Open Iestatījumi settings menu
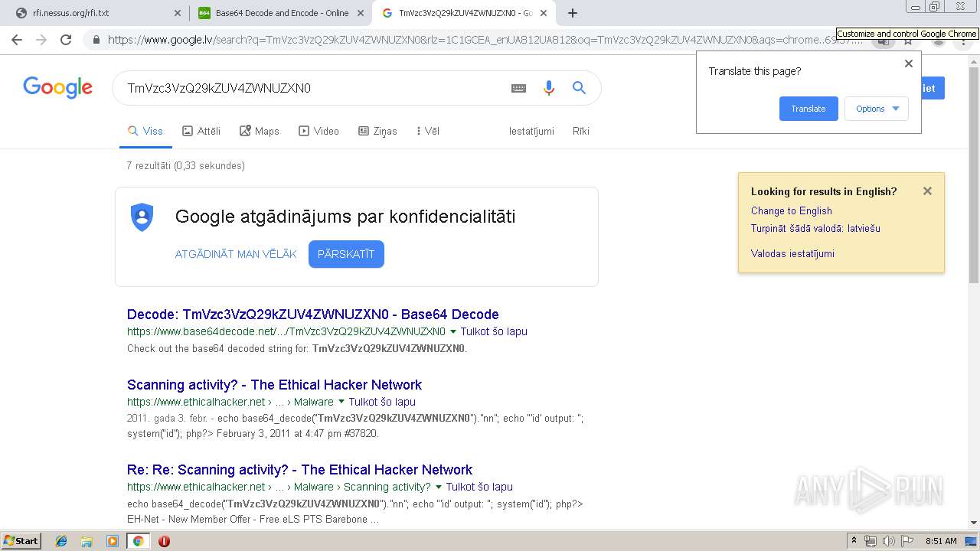This screenshot has height=551, width=980. (x=531, y=131)
